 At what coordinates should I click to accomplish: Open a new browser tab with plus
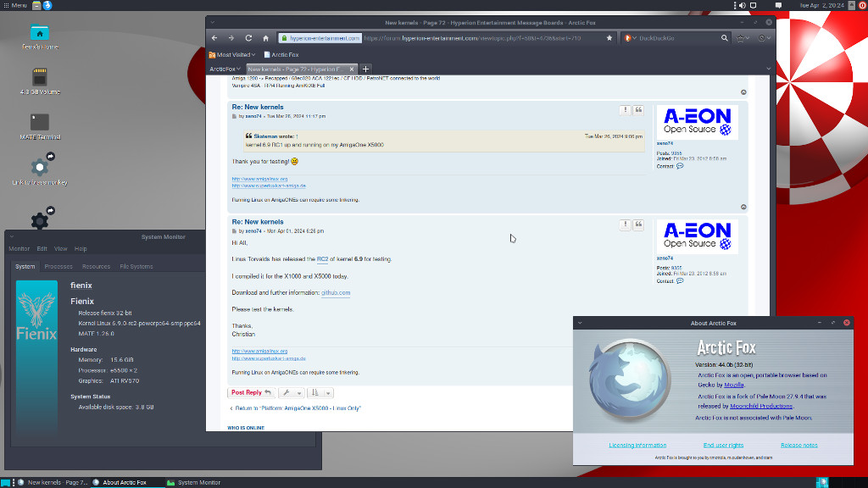click(x=365, y=69)
